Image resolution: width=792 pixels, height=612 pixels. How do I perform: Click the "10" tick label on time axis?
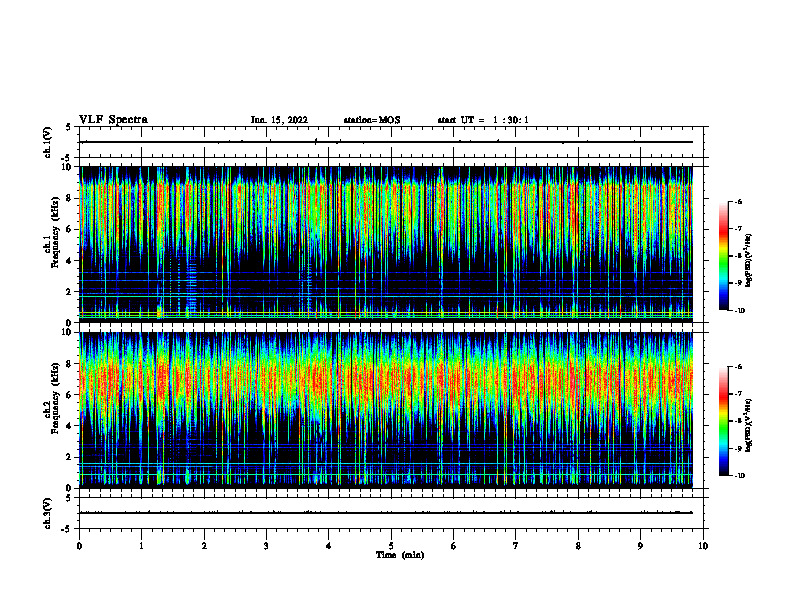coord(703,546)
